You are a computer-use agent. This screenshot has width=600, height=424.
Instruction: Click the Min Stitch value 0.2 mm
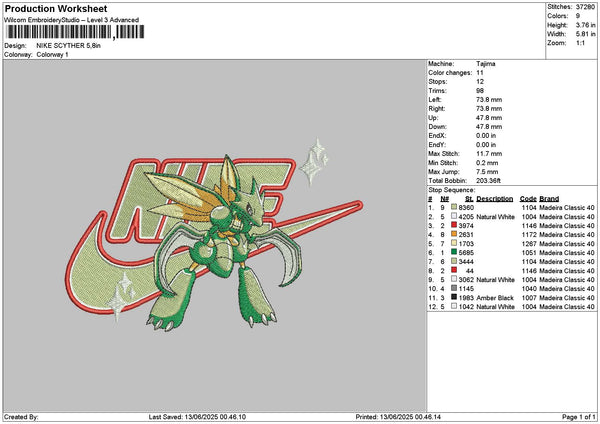pyautogui.click(x=487, y=163)
